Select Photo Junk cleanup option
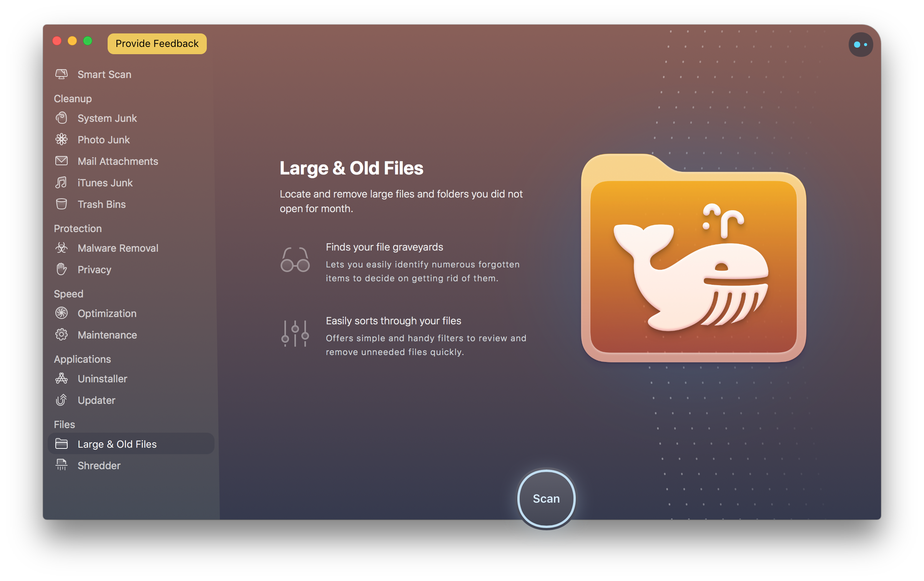Viewport: 924px width, 581px height. tap(103, 139)
